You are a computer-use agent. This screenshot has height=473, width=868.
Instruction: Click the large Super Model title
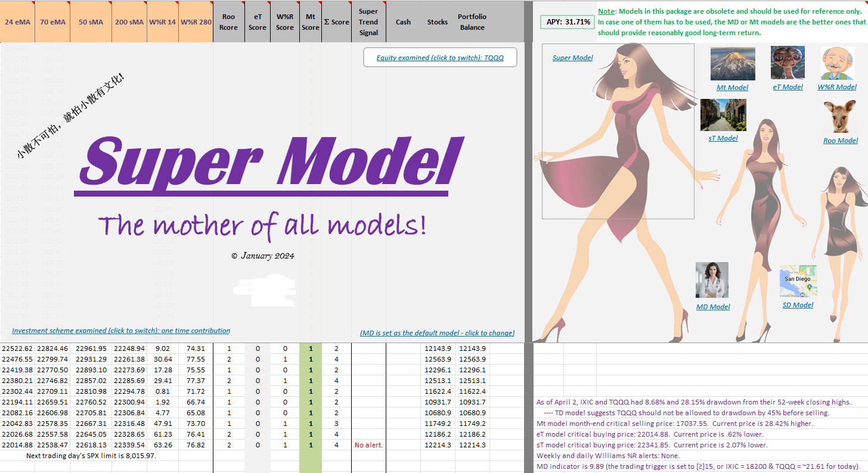(x=271, y=162)
